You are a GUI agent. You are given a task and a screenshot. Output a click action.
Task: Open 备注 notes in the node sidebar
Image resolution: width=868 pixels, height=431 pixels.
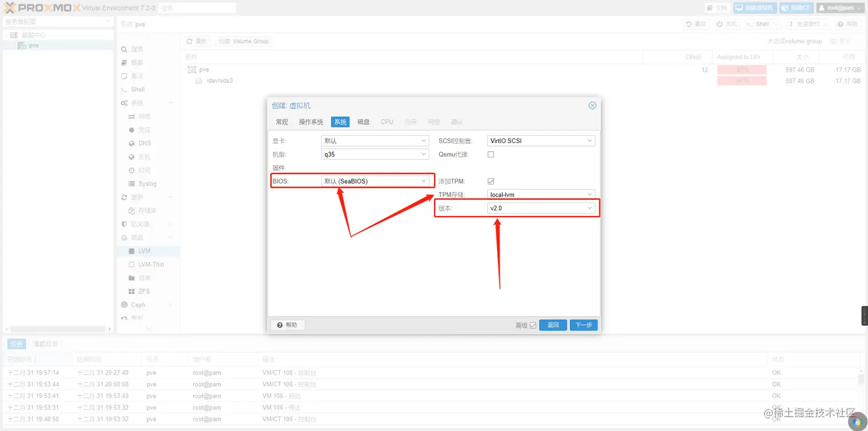pyautogui.click(x=137, y=76)
